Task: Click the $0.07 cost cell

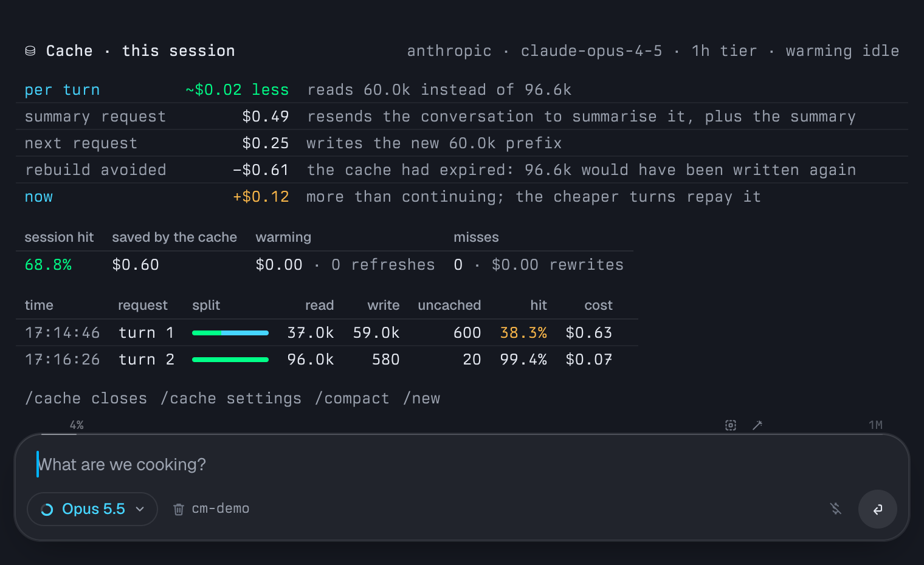Action: (589, 360)
